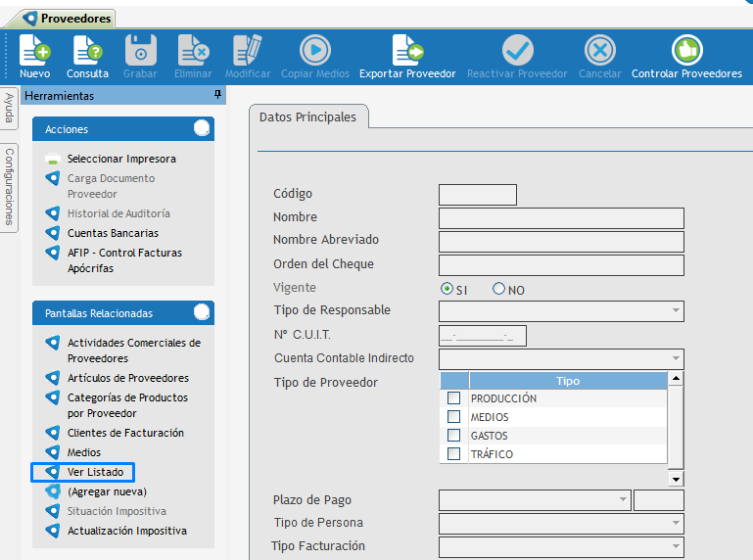Viewport: 753px width, 560px height.
Task: Open the Ayuda side tab
Action: 9,110
